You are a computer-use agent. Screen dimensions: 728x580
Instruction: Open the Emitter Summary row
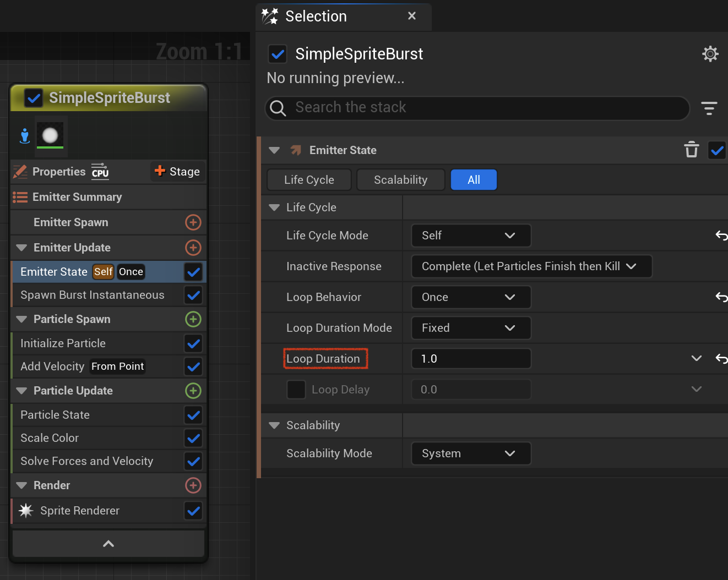point(108,197)
